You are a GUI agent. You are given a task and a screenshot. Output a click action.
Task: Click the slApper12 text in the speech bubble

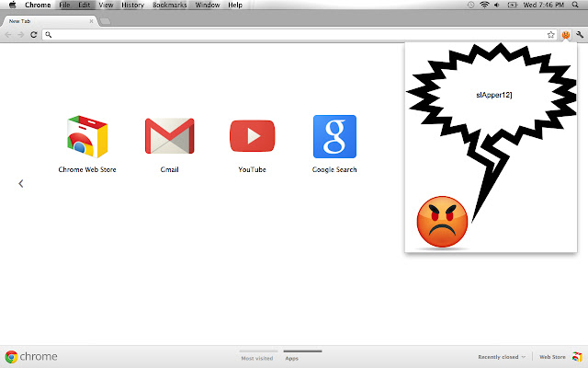click(x=494, y=95)
